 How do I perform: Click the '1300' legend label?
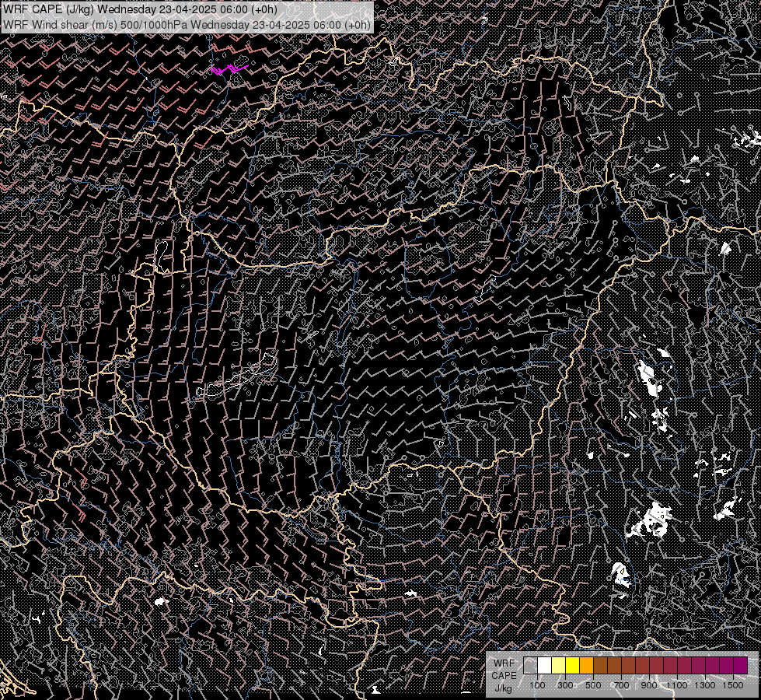tap(705, 685)
